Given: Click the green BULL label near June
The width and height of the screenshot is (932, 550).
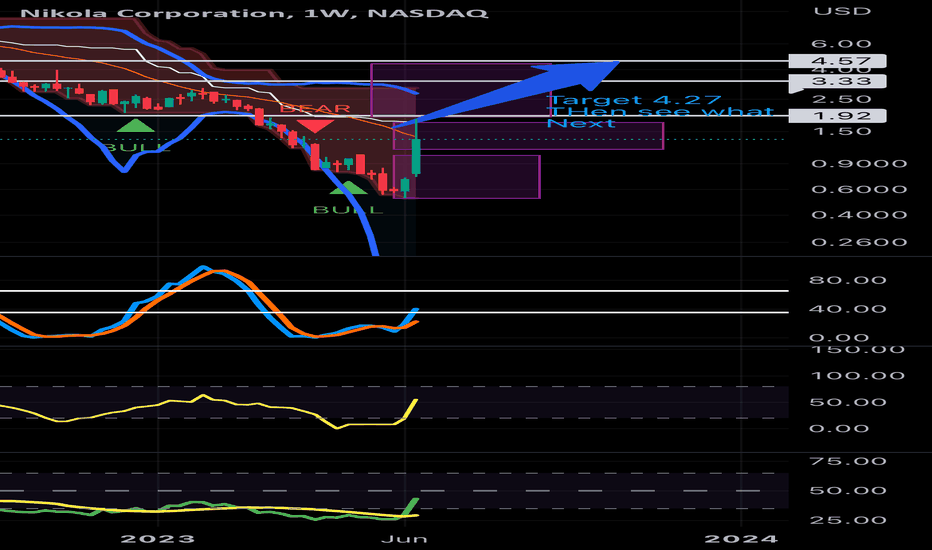Looking at the screenshot, I should (348, 209).
